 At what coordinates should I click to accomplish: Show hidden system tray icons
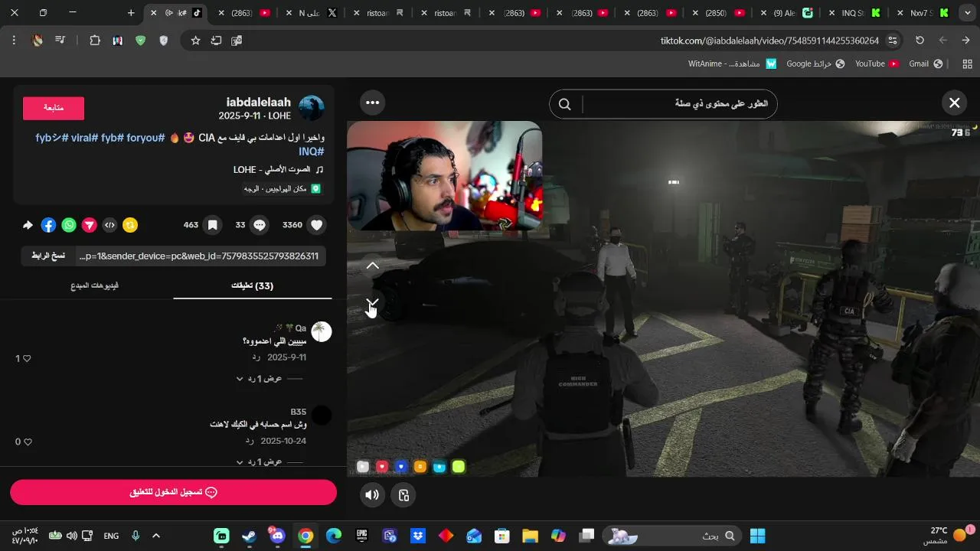click(x=156, y=536)
